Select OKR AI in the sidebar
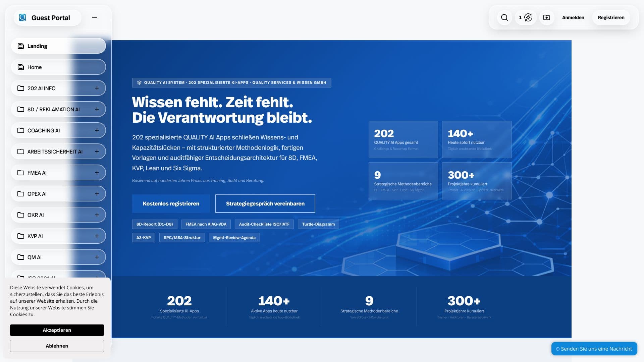 (58, 215)
